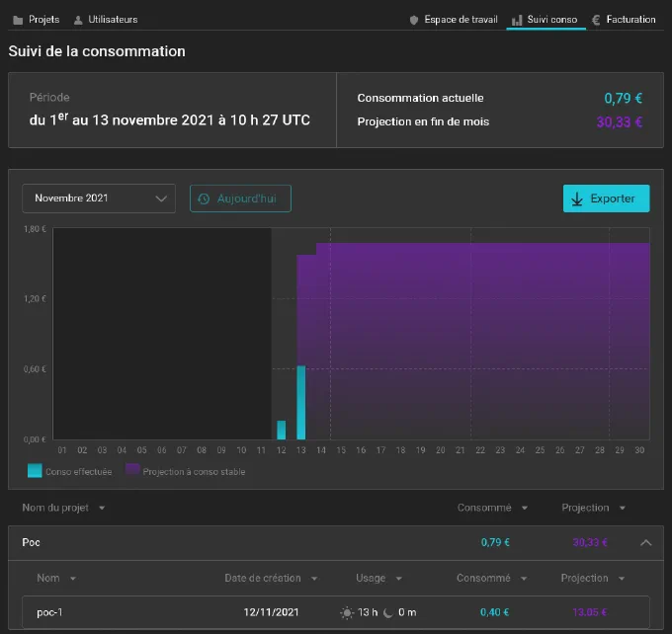Click the 13,05 € projection value for poc-1
672x634 pixels.
point(590,612)
